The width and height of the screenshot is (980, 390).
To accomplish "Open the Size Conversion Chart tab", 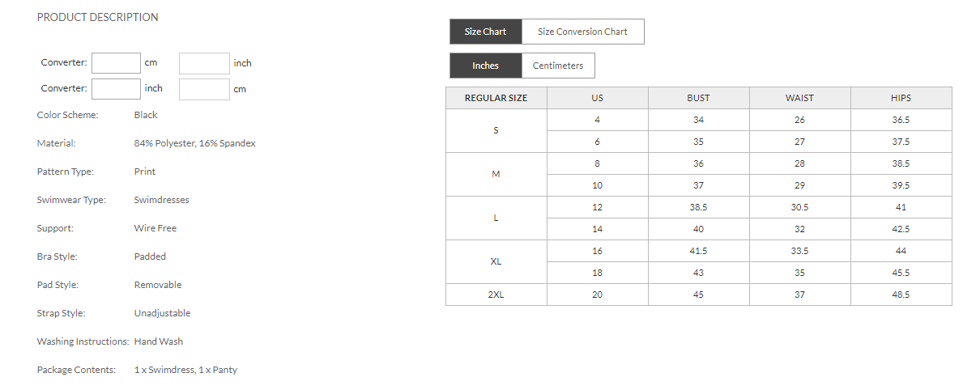I will [x=582, y=32].
